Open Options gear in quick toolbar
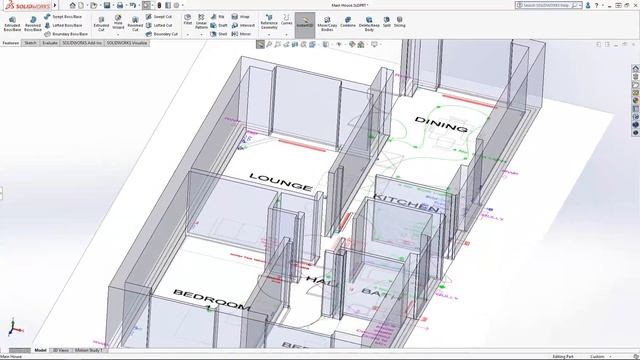Viewport: 640px width, 360px height. (176, 5)
